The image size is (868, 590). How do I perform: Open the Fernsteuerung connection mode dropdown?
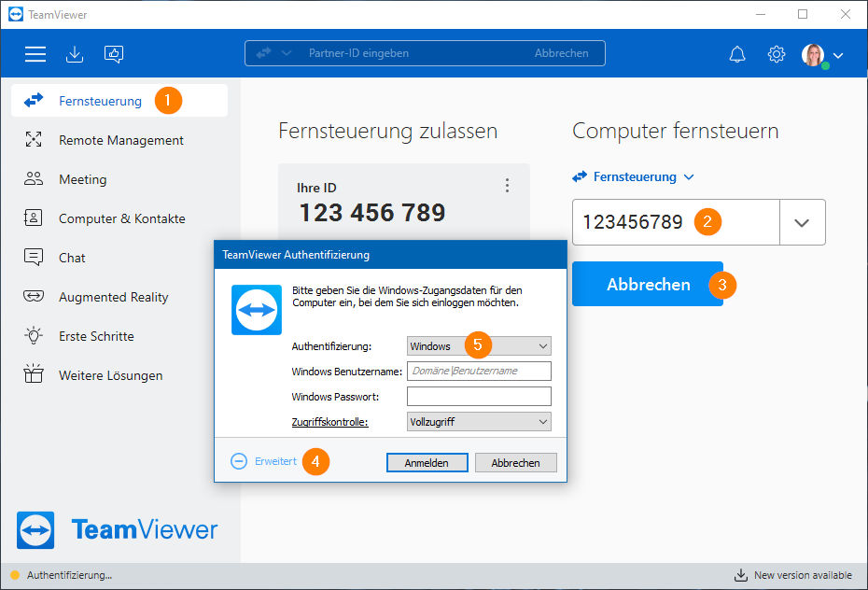click(633, 176)
